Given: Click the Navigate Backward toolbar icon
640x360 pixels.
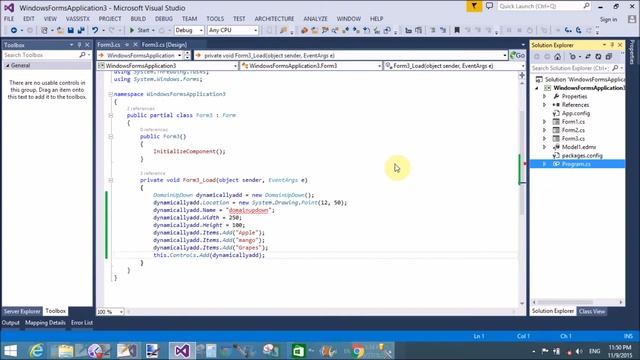Looking at the screenshot, I should pos(13,30).
